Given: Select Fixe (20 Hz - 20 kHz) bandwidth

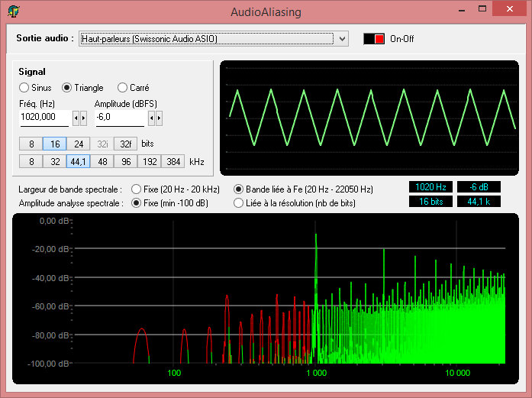Looking at the screenshot, I should pos(137,189).
